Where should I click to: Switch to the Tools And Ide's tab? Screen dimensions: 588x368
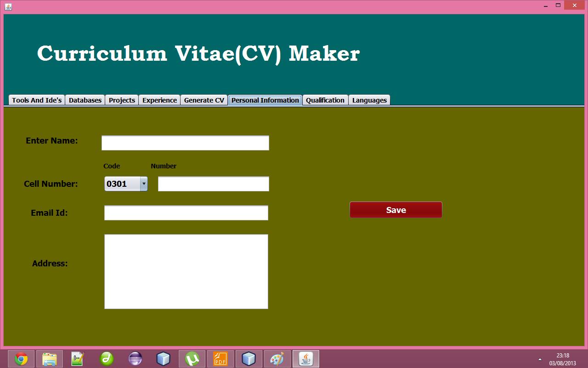click(x=37, y=100)
